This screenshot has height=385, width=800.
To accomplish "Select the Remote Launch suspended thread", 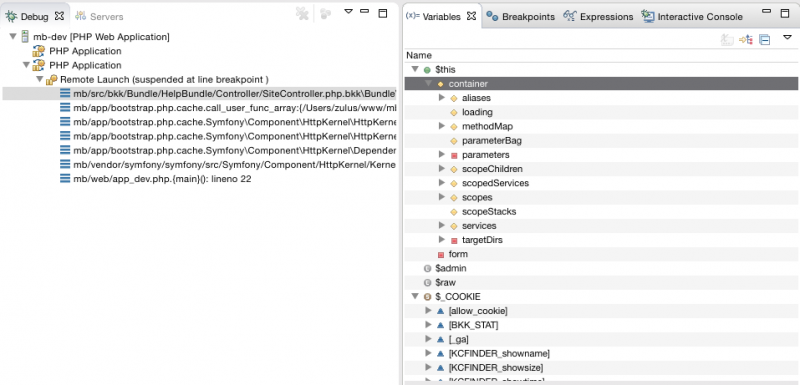I will [164, 80].
